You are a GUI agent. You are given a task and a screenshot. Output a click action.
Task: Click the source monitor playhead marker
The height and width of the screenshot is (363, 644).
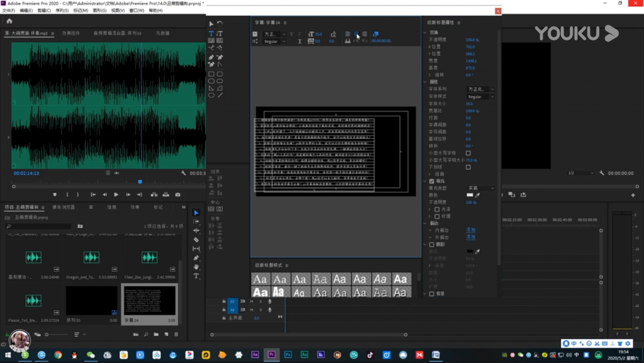140,181
